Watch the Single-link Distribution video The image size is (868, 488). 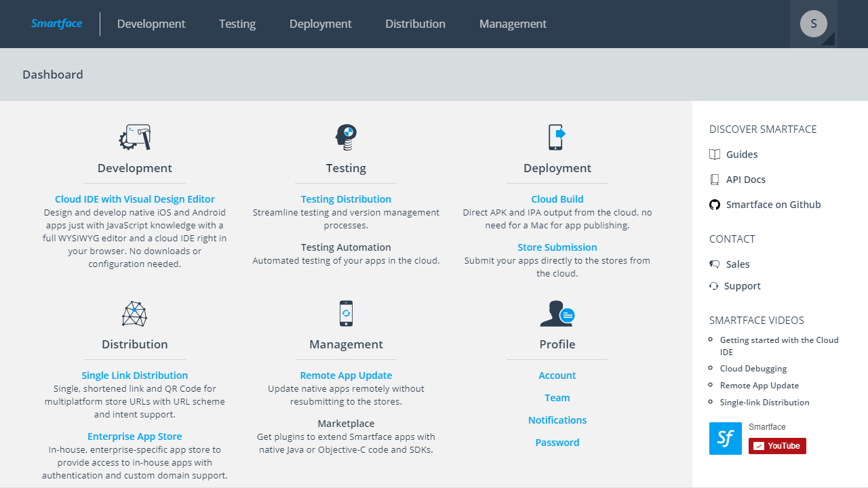click(x=765, y=403)
